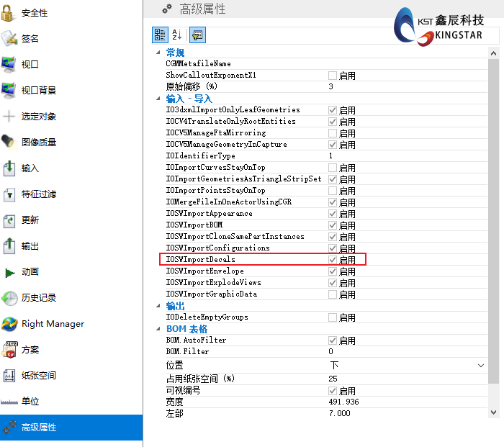The width and height of the screenshot is (504, 447).
Task: Select the 视口背景 icon
Action: pos(9,90)
